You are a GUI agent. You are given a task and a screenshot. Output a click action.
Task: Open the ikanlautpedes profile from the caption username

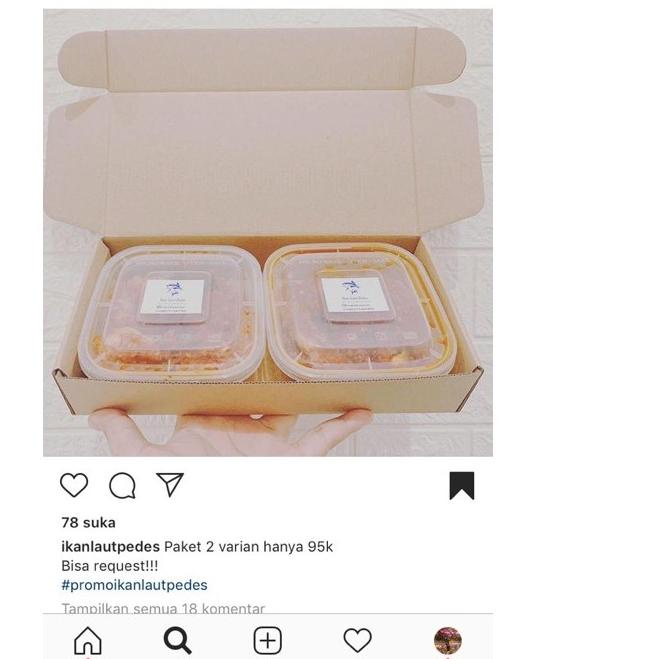tap(110, 547)
